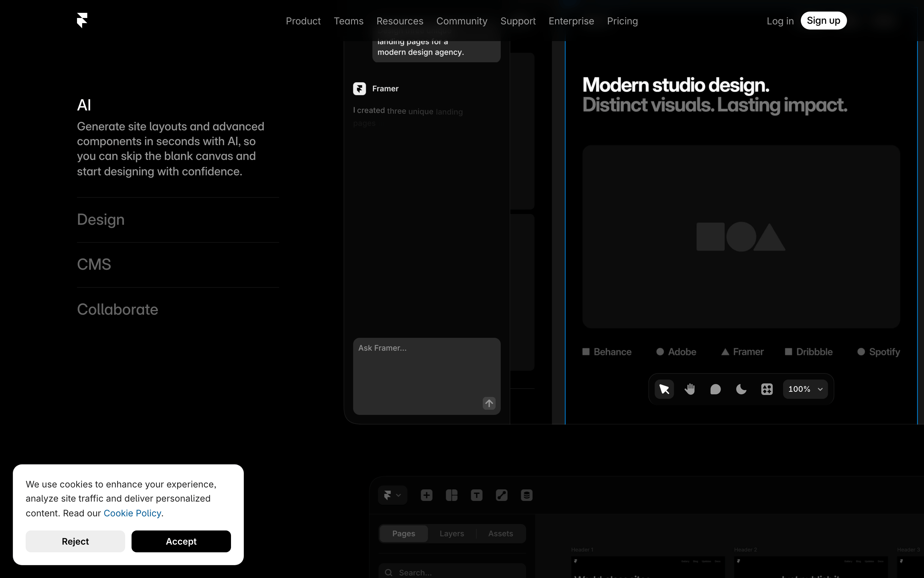Click the Layout icon in editor toolbar

tap(452, 495)
